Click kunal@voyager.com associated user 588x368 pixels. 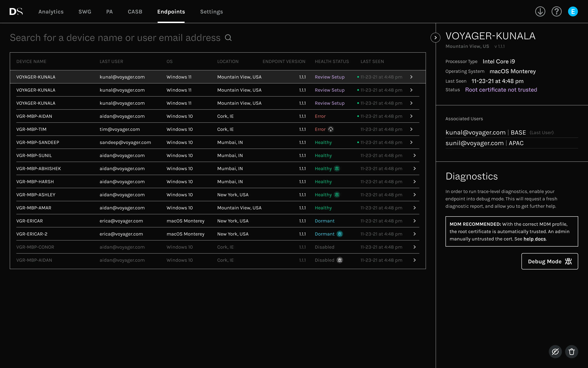[475, 132]
